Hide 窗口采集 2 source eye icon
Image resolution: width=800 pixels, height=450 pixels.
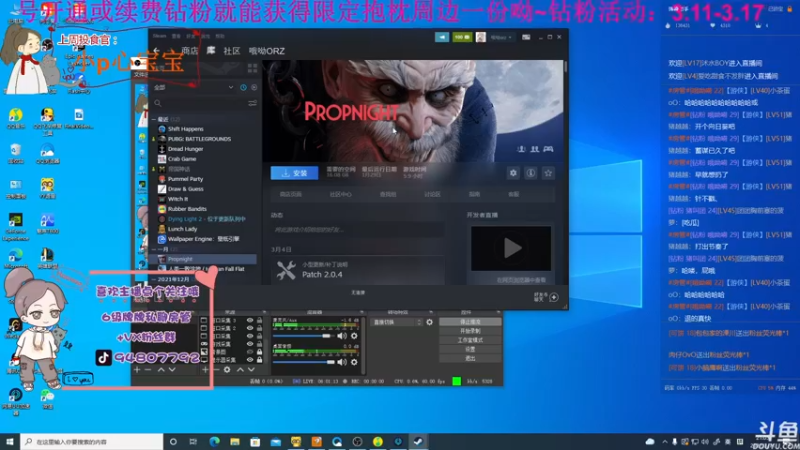tap(250, 328)
